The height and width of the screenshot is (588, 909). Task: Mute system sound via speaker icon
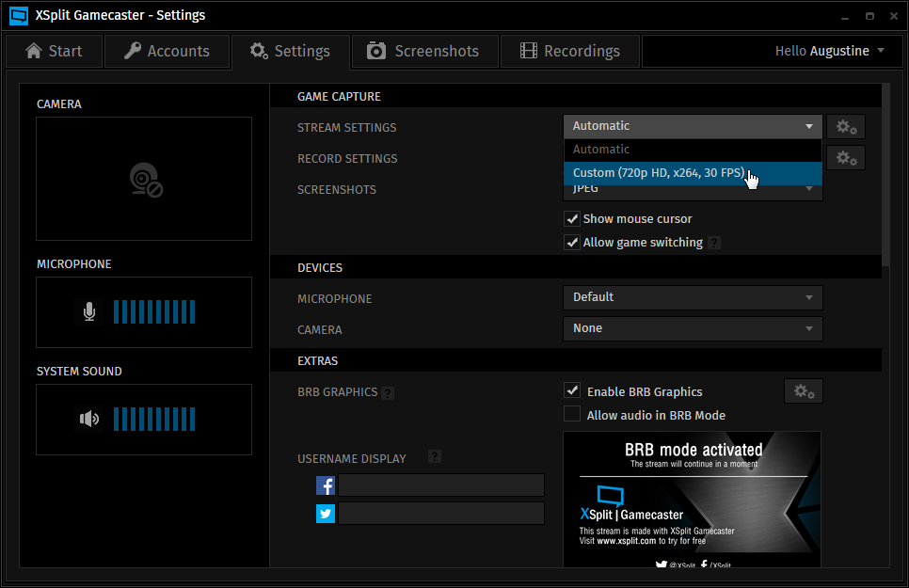click(89, 419)
